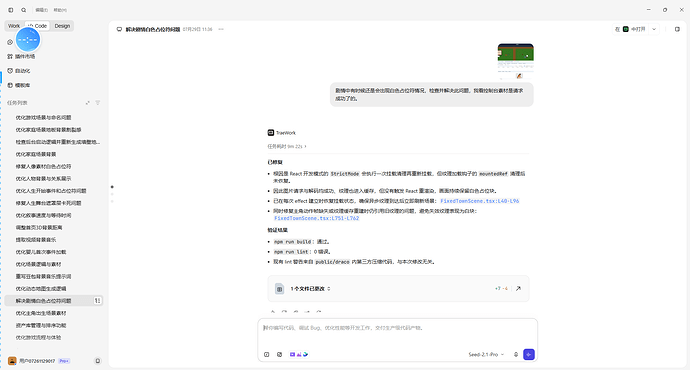Click the file icon in changed-files card
This screenshot has height=370, width=690.
[x=279, y=289]
